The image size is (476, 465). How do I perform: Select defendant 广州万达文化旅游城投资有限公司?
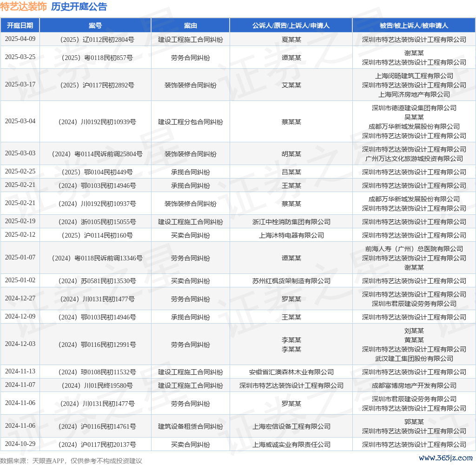[414, 159]
